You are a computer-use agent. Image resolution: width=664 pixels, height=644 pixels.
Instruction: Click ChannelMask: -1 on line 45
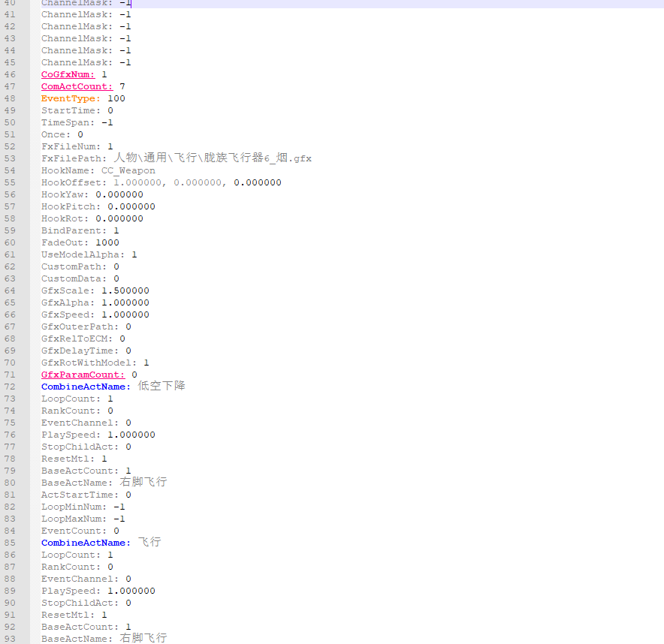click(86, 62)
